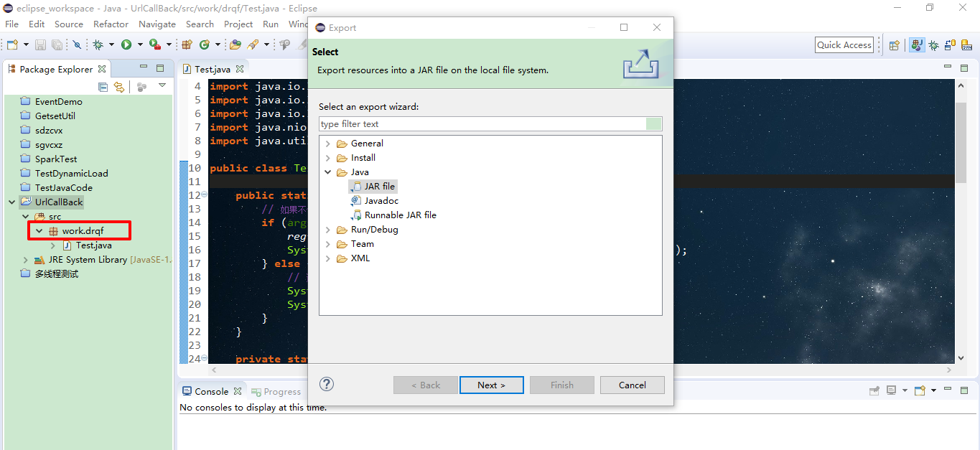Image resolution: width=980 pixels, height=450 pixels.
Task: Open the Edit menu
Action: (x=37, y=24)
